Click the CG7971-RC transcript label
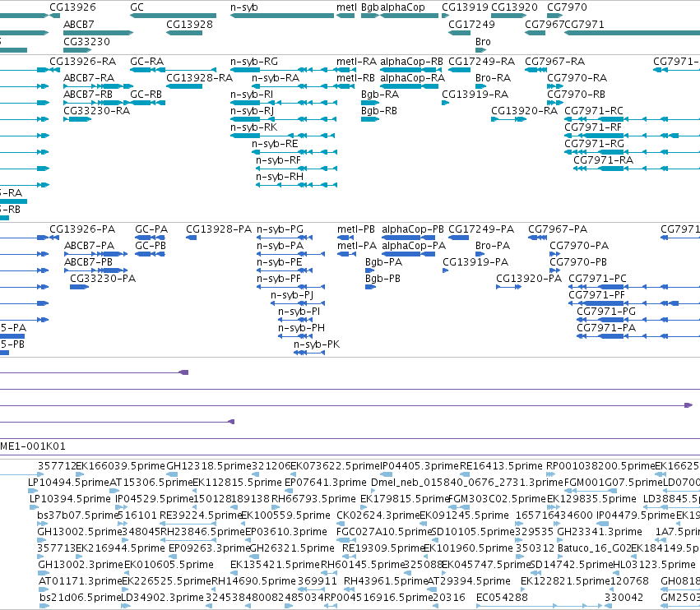 (594, 111)
